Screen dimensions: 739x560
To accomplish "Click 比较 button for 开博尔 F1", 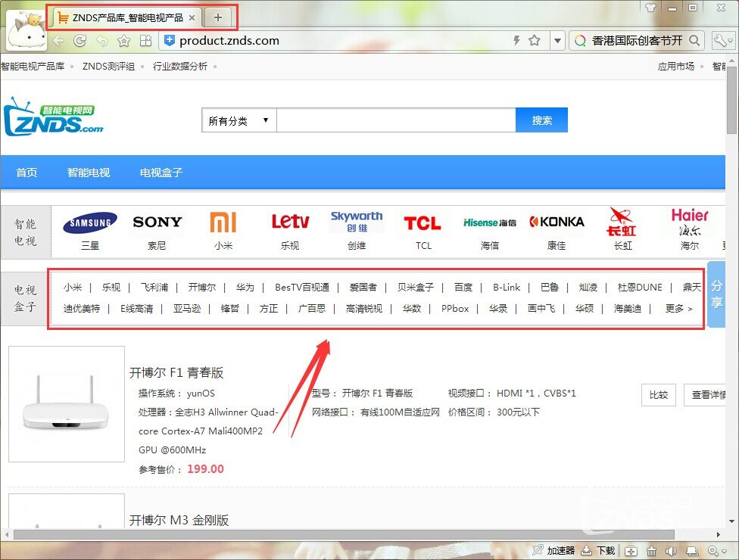I will click(659, 395).
